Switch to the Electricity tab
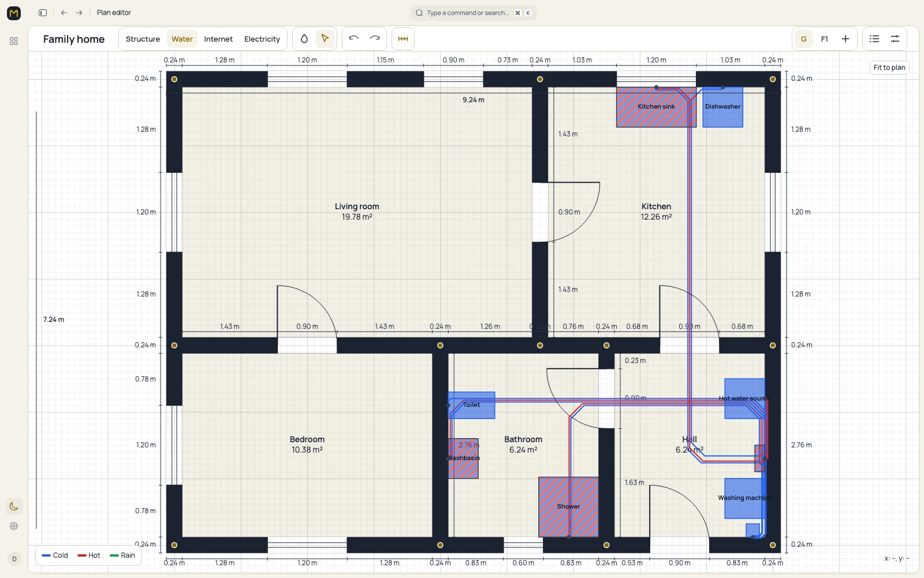This screenshot has width=924, height=578. [262, 39]
